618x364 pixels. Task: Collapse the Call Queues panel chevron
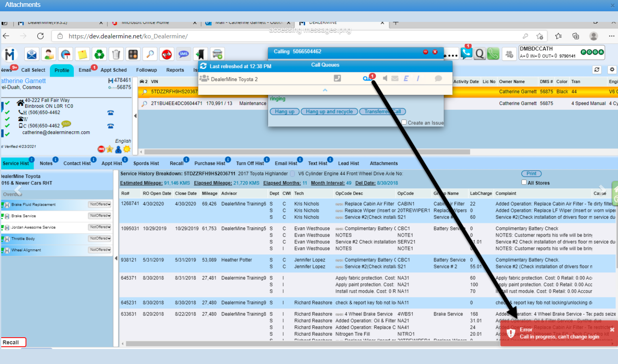[325, 90]
